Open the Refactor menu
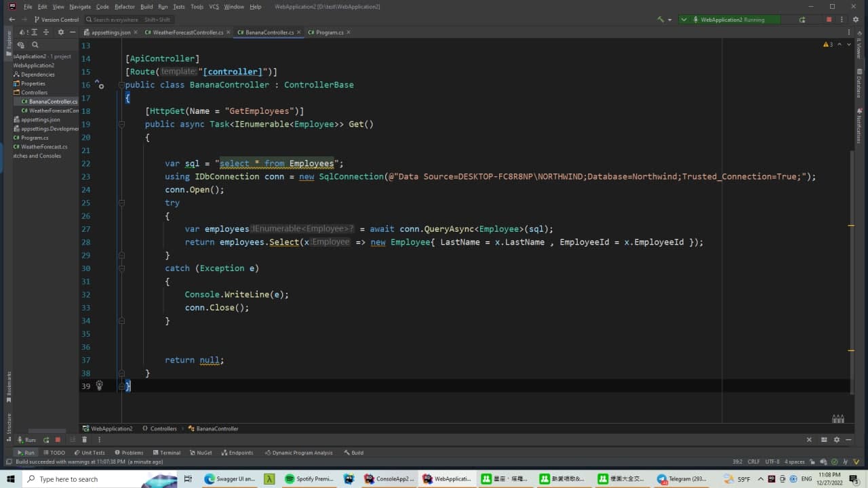868x488 pixels. (124, 6)
